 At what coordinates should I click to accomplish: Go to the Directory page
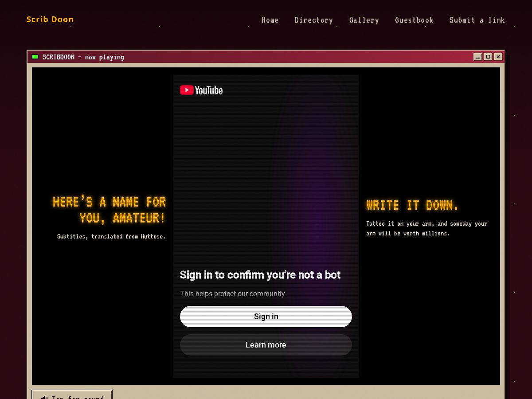(314, 20)
